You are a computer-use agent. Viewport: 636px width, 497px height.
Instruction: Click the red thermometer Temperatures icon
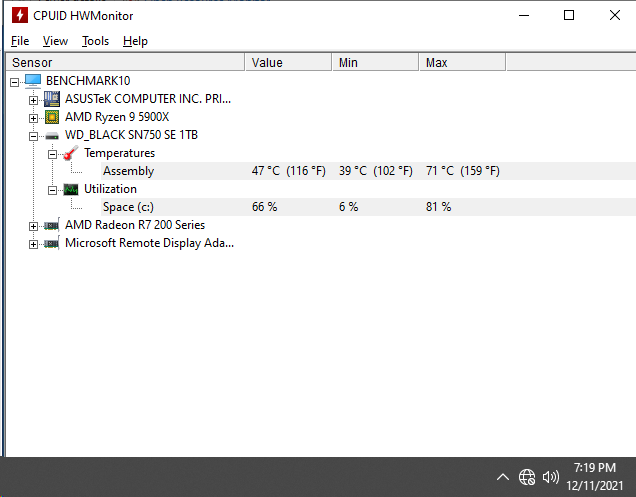click(71, 153)
